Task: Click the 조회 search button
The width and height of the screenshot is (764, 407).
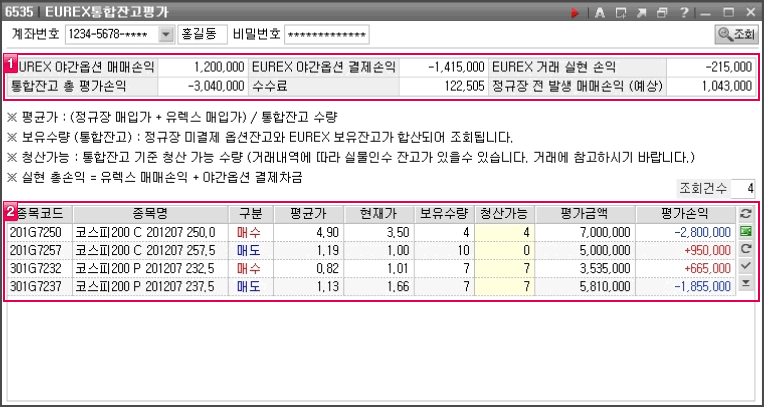Action: [x=735, y=34]
